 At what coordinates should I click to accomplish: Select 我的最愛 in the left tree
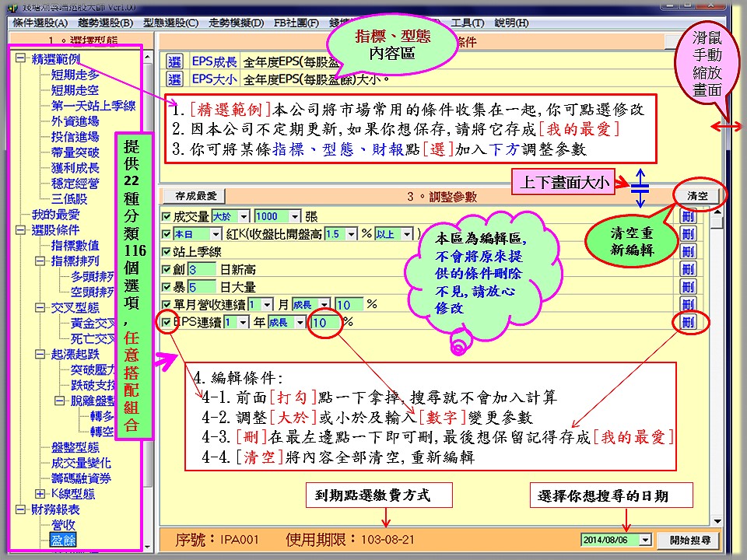[55, 215]
